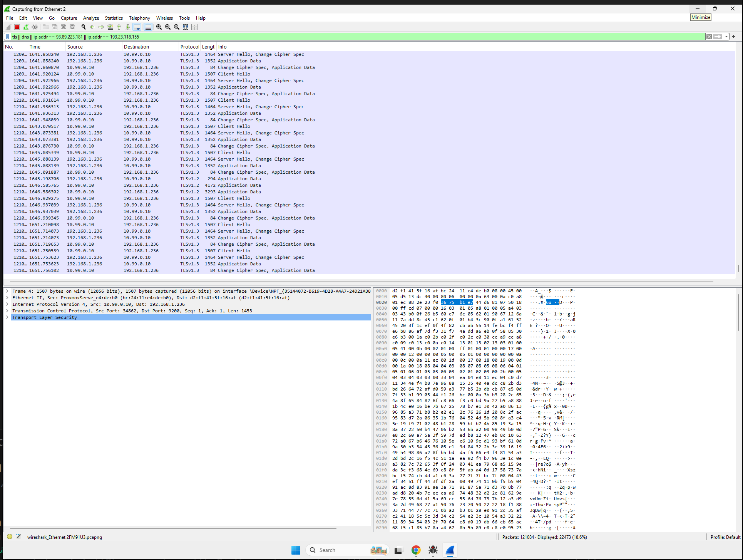This screenshot has height=560, width=743.
Task: Open display filter bookmarks
Action: (x=7, y=37)
